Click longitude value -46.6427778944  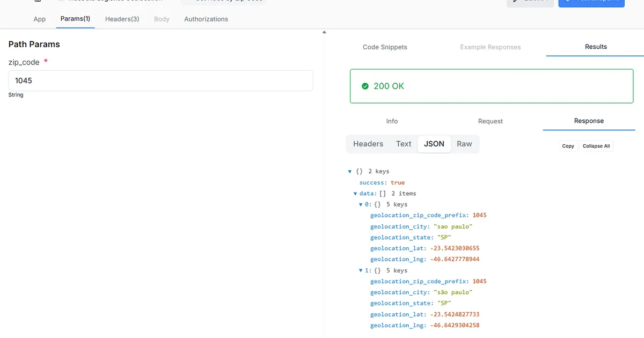point(455,259)
